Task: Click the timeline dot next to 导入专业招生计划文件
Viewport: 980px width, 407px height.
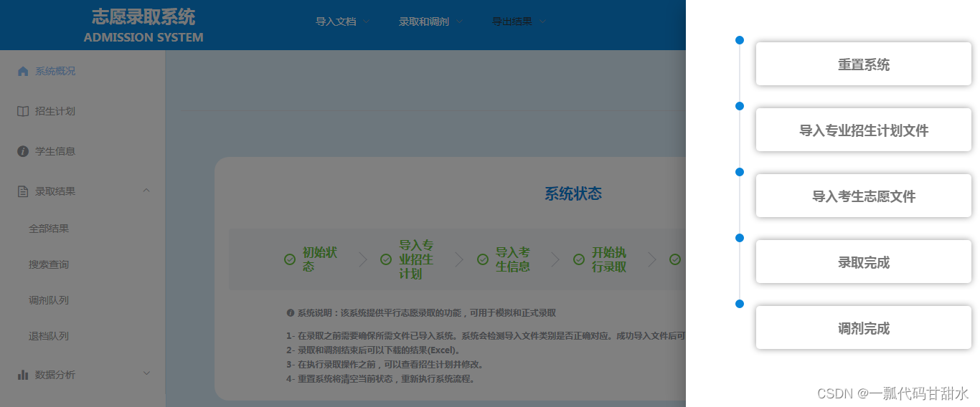Action: pyautogui.click(x=740, y=106)
